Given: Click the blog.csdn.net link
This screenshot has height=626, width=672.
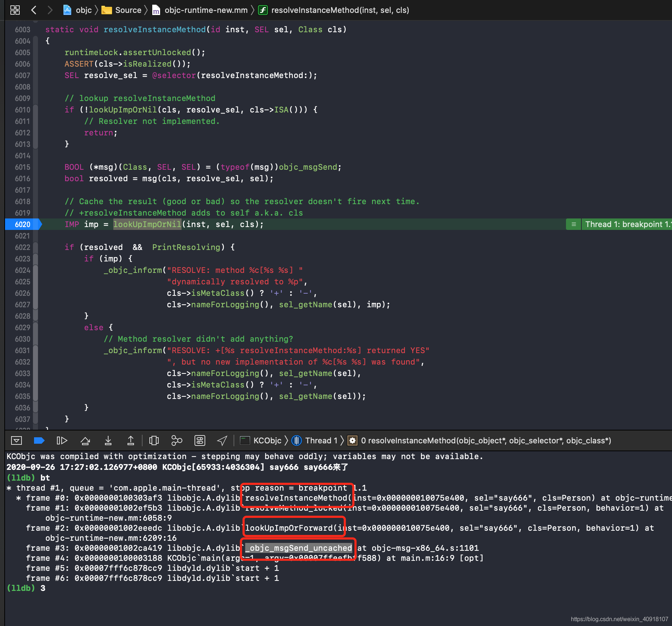Looking at the screenshot, I should point(619,619).
